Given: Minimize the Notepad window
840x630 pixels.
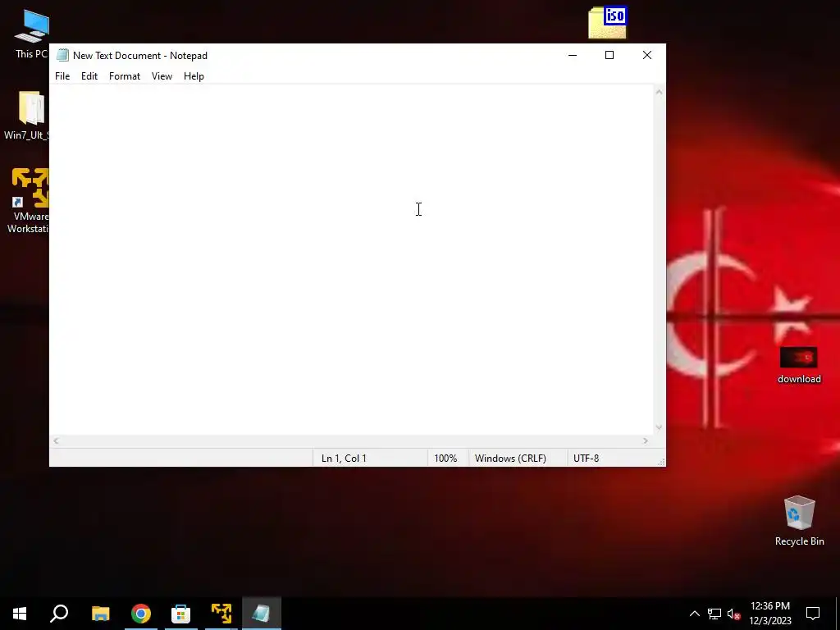Looking at the screenshot, I should tap(572, 55).
